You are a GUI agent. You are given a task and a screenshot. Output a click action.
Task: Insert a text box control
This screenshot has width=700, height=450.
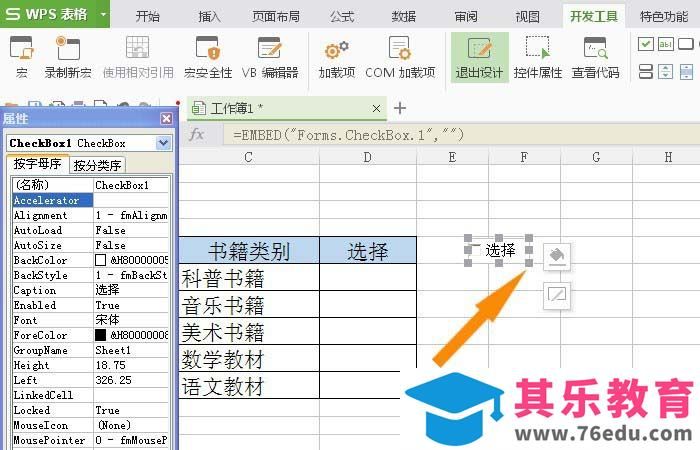coord(666,44)
